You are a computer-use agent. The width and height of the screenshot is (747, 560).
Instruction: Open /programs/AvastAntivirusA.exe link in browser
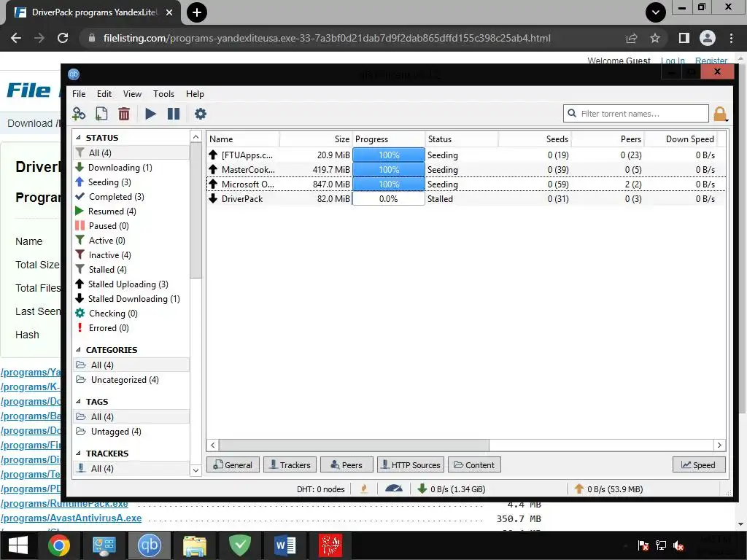coord(71,518)
